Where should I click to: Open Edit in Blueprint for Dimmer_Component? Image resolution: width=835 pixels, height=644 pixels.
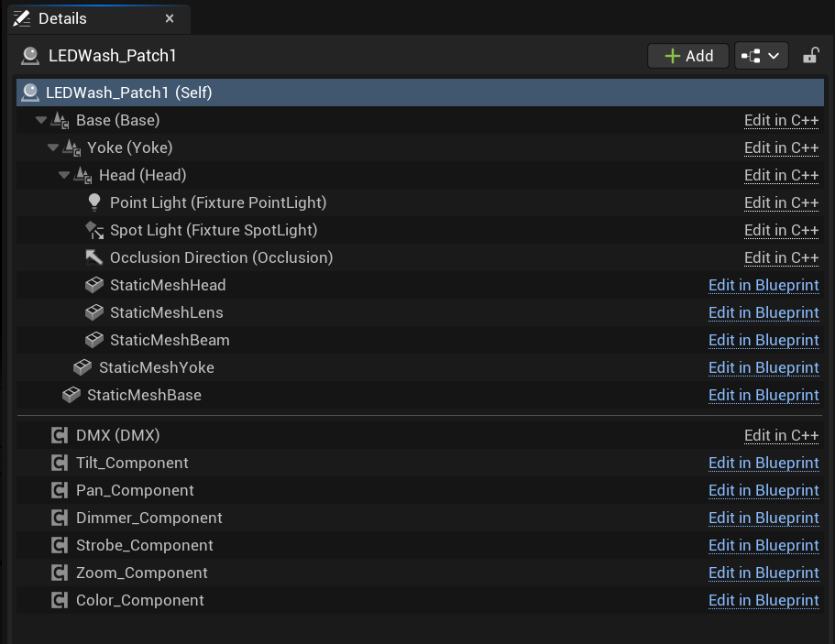(764, 518)
